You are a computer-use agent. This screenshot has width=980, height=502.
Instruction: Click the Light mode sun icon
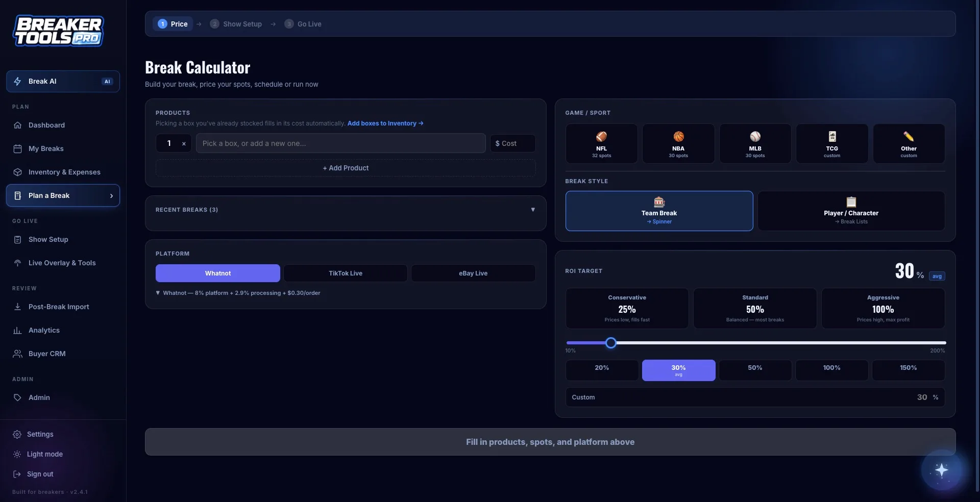[17, 454]
